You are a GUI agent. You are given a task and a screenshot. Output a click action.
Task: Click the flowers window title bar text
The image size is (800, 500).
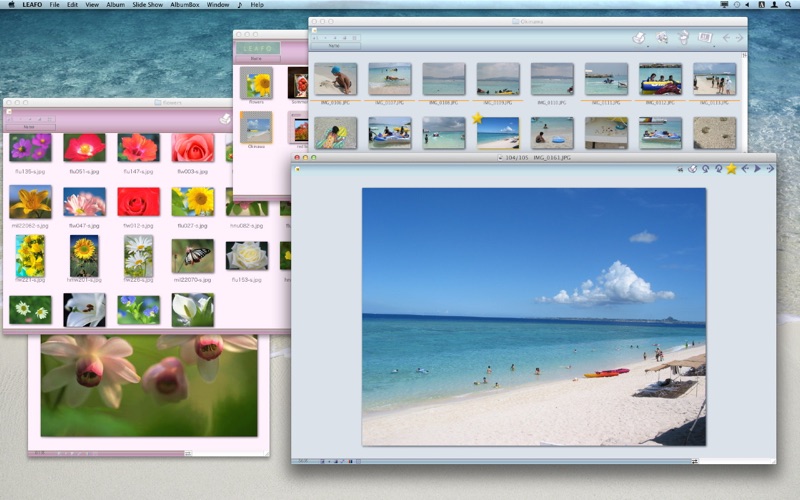[x=172, y=103]
